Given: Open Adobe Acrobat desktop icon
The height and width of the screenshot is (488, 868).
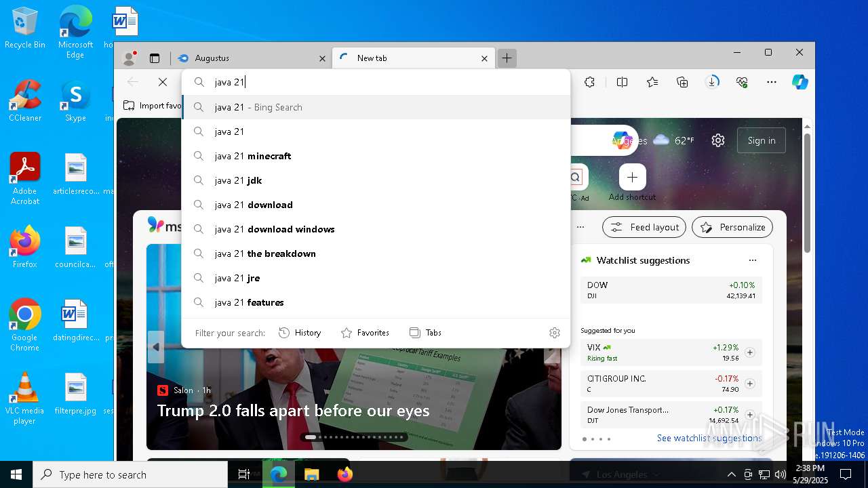Looking at the screenshot, I should (25, 179).
